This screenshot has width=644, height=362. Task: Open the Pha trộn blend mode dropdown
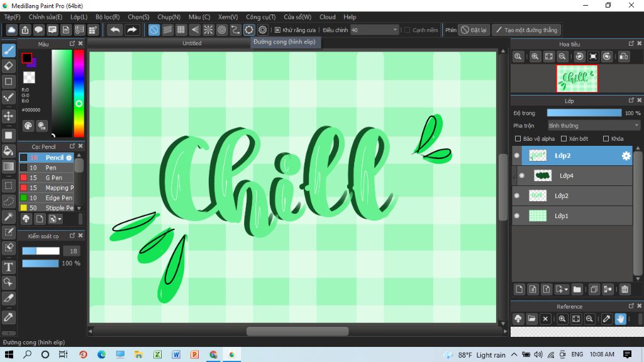(593, 126)
